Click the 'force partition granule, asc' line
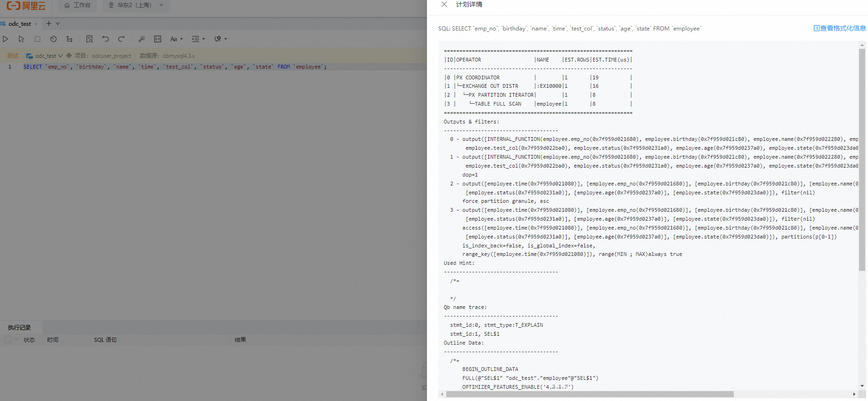 [505, 201]
